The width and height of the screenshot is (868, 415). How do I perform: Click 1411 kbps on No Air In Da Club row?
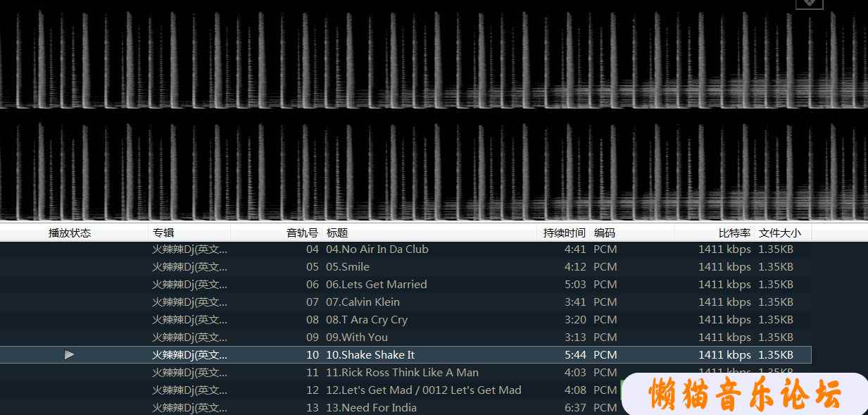(724, 249)
